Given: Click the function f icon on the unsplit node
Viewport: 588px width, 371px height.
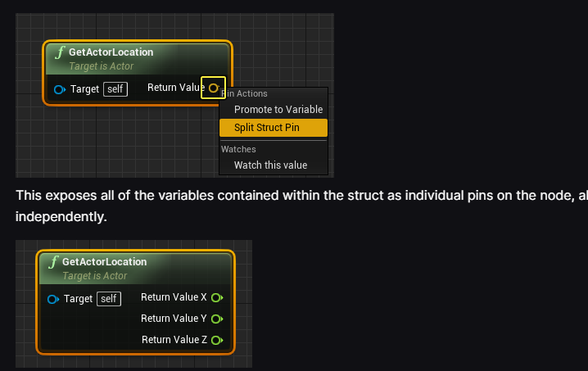Looking at the screenshot, I should (60, 52).
